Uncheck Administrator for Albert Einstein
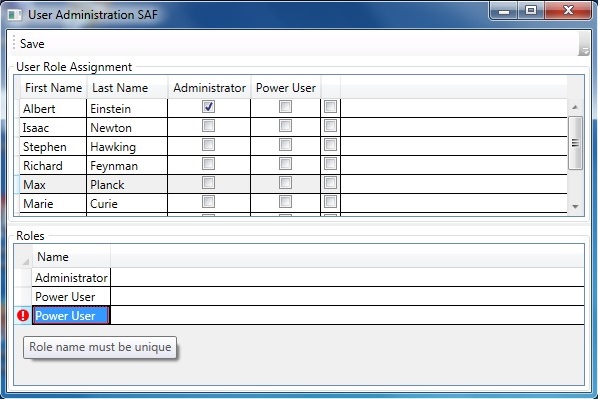Image resolution: width=598 pixels, height=399 pixels. pyautogui.click(x=208, y=106)
